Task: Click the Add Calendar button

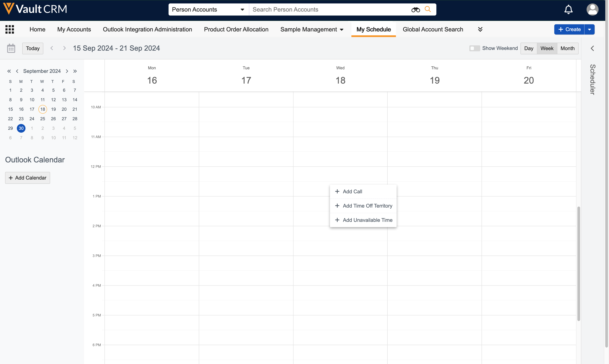Action: click(28, 178)
